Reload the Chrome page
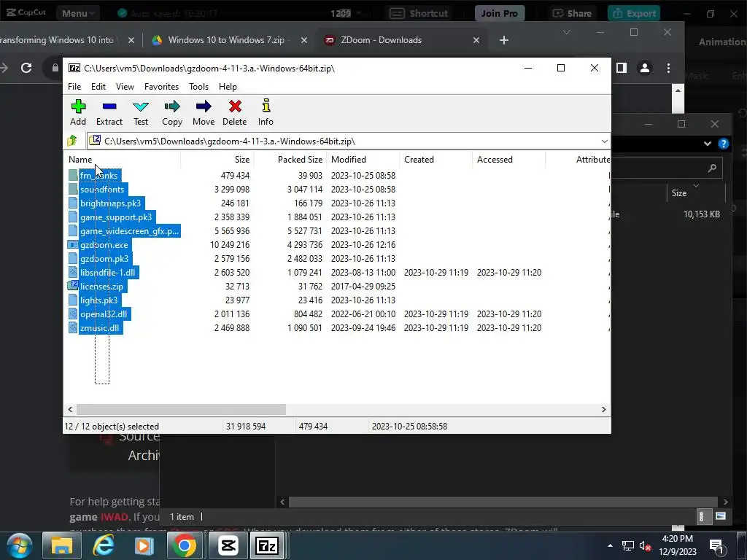The height and width of the screenshot is (560, 747). click(x=26, y=68)
